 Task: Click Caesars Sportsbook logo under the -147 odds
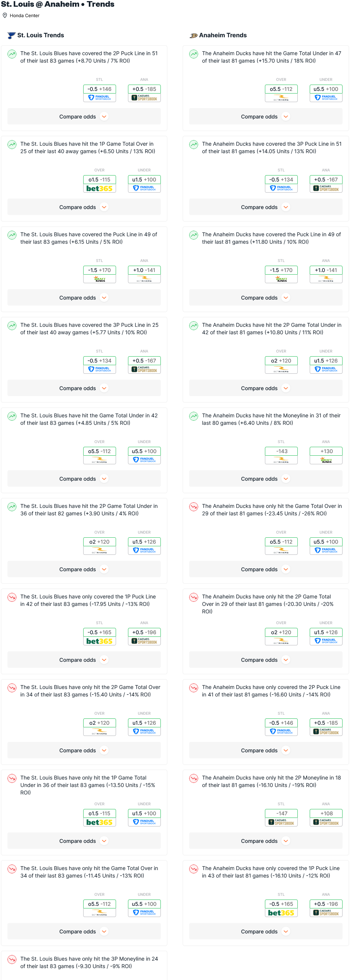pos(281,822)
